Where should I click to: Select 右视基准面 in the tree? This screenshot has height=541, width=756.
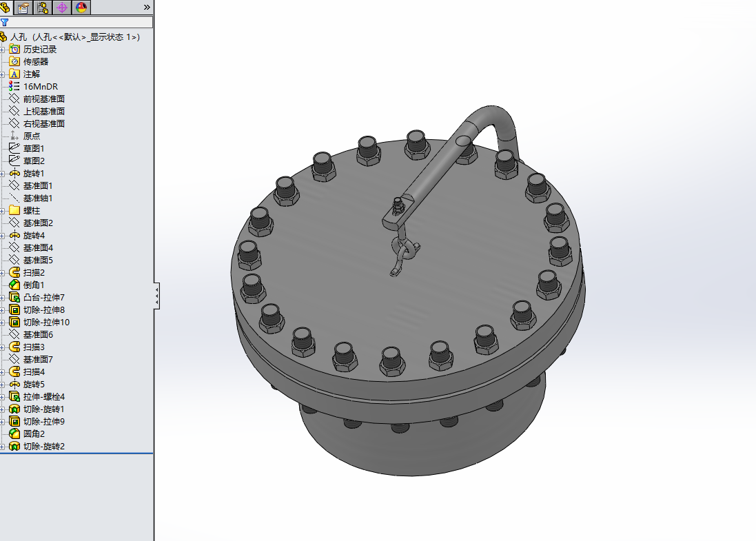pyautogui.click(x=44, y=124)
